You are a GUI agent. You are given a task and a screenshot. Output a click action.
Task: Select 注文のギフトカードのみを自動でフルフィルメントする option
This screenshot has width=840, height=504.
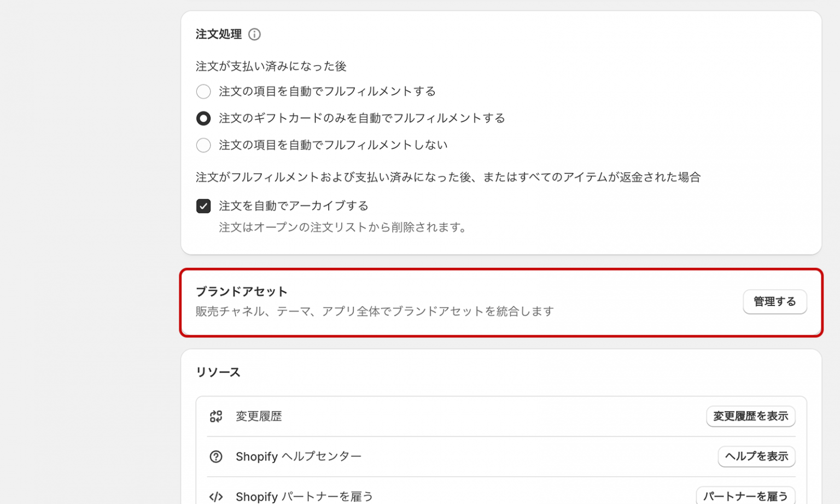pyautogui.click(x=203, y=118)
